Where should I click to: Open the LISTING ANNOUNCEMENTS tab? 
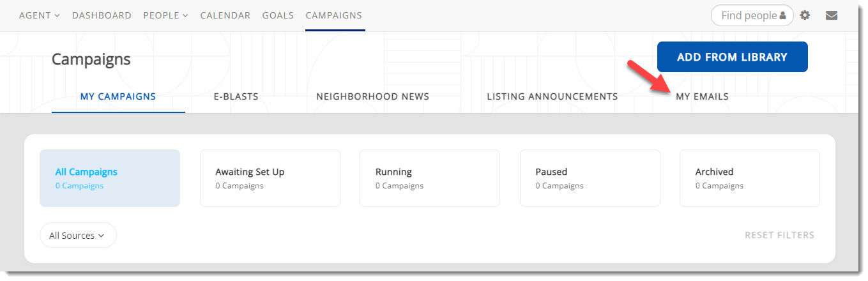(552, 96)
